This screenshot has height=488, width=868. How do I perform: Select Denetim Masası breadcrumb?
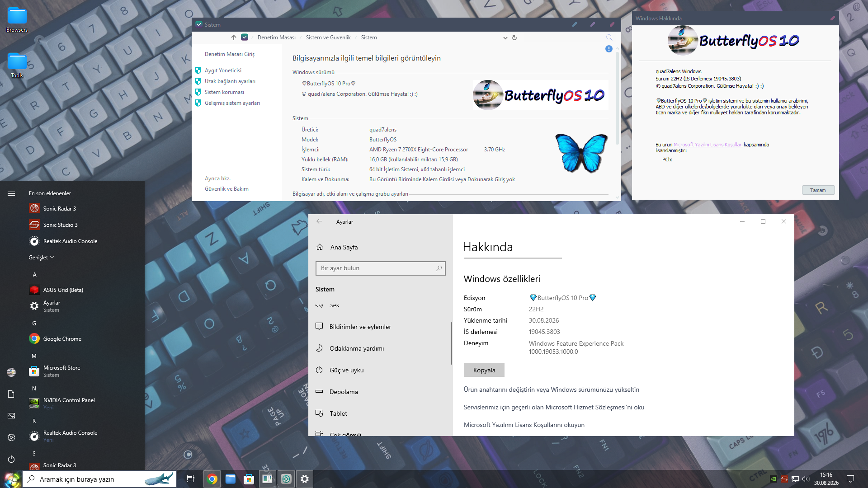pos(277,38)
